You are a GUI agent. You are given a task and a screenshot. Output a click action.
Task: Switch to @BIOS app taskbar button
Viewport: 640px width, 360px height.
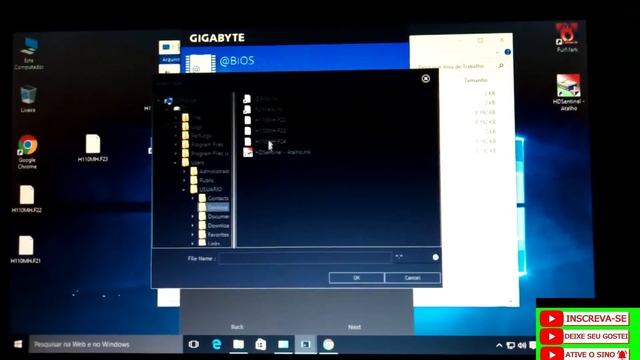[305, 344]
